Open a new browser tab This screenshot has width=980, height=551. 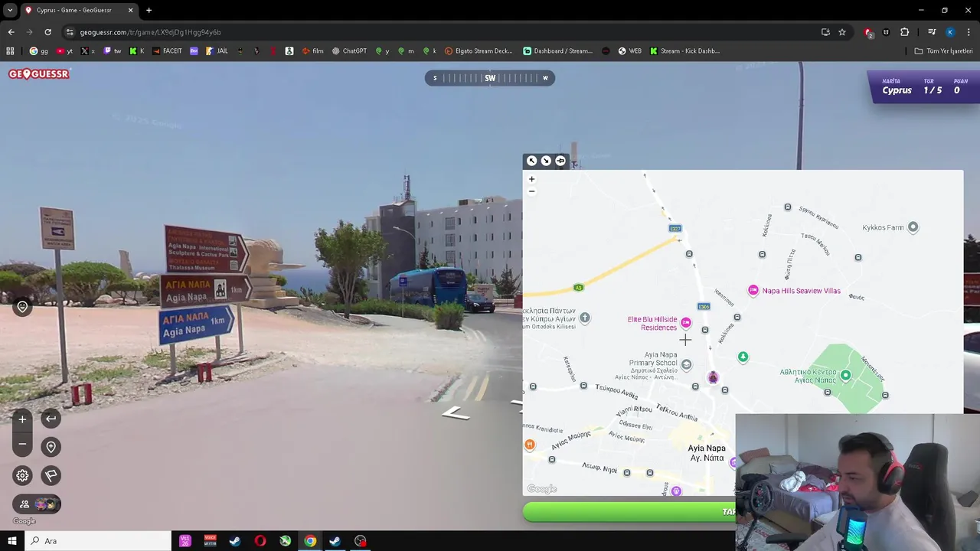click(149, 10)
